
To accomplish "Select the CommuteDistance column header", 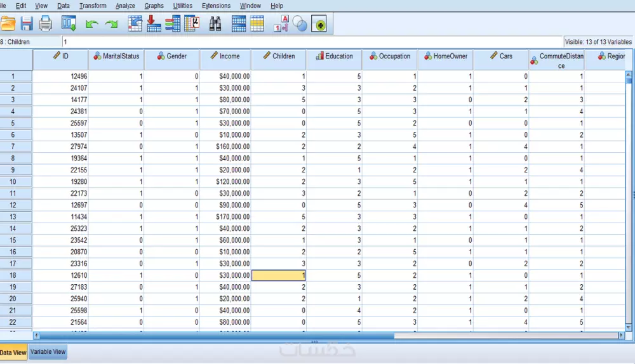I will tap(557, 60).
